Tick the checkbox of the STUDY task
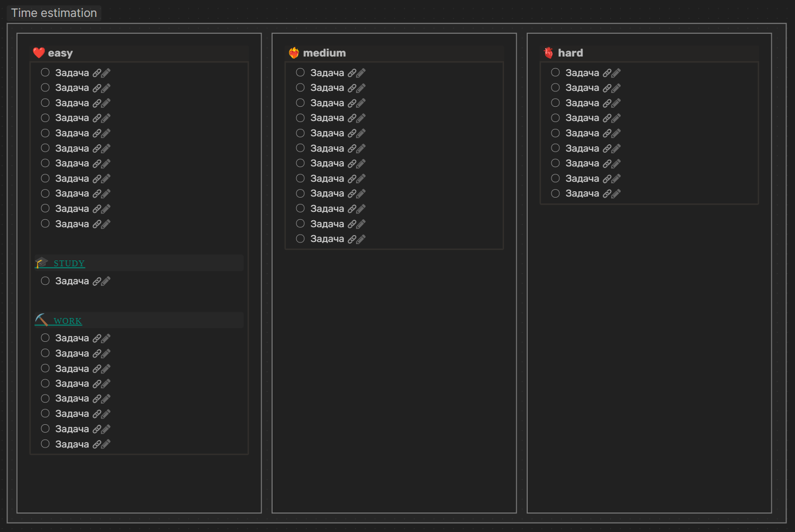This screenshot has width=795, height=532. click(45, 281)
